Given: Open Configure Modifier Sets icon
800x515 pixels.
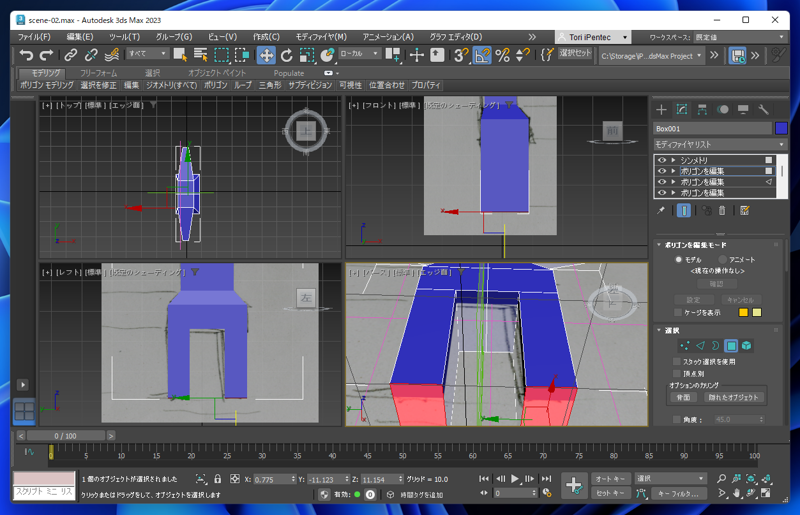Looking at the screenshot, I should (x=744, y=210).
